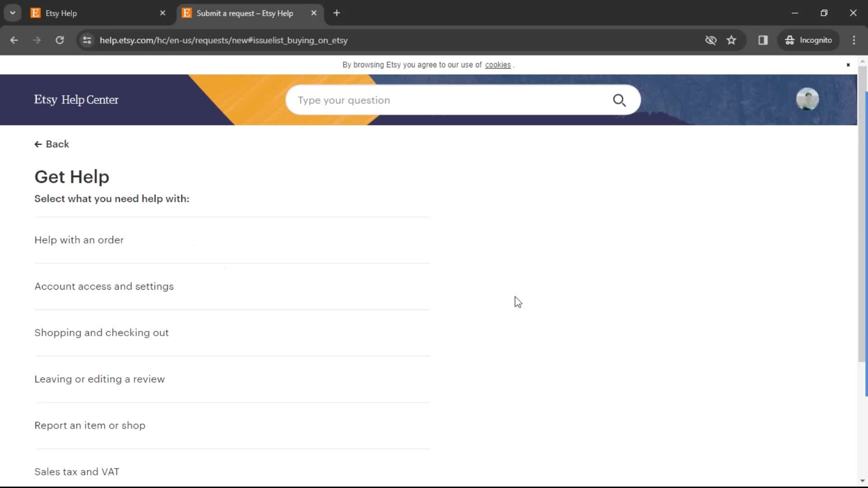Click the scrollbar down arrow
868x488 pixels.
pos(863,481)
